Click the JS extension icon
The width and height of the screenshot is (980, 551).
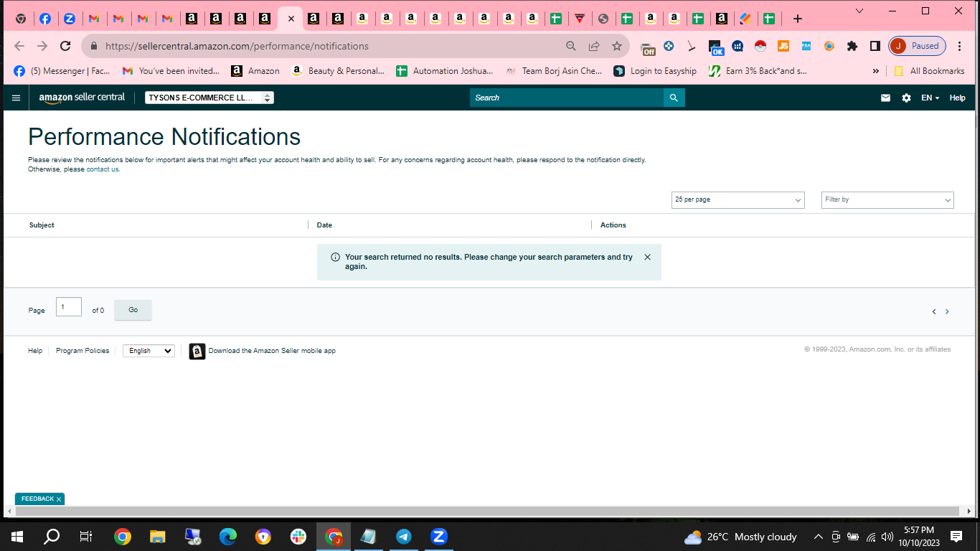pos(783,46)
